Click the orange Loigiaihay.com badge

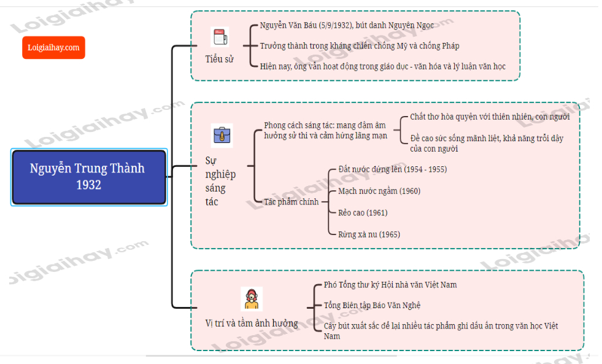[x=53, y=47]
